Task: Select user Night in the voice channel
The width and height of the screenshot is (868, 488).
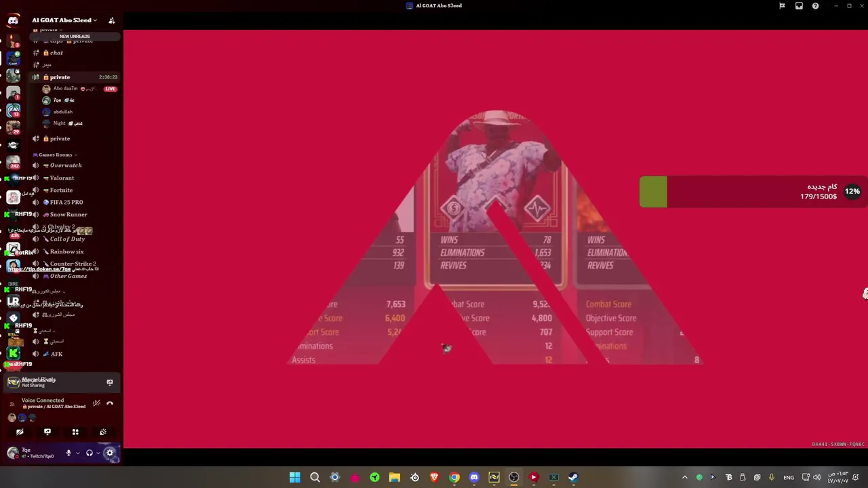Action: pyautogui.click(x=79, y=123)
